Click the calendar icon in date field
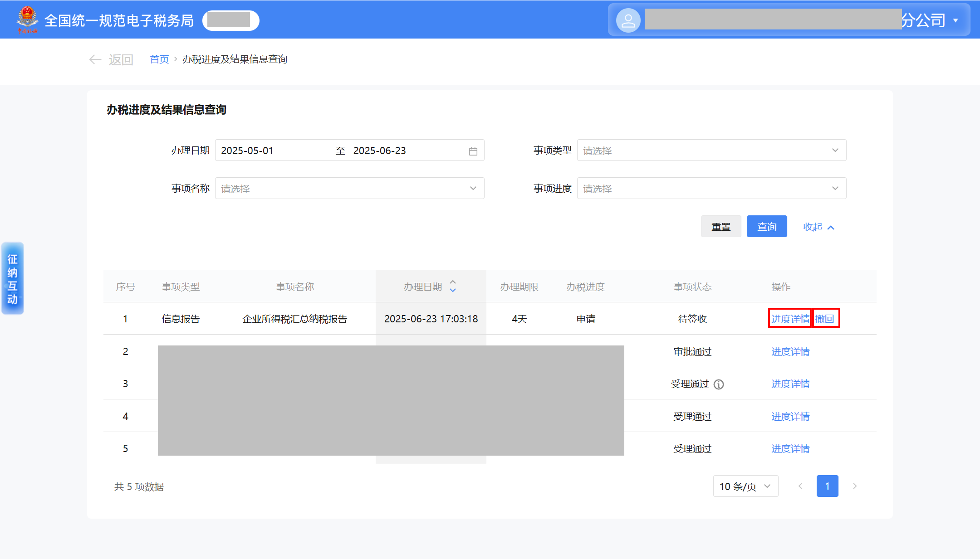980x559 pixels. (x=473, y=151)
